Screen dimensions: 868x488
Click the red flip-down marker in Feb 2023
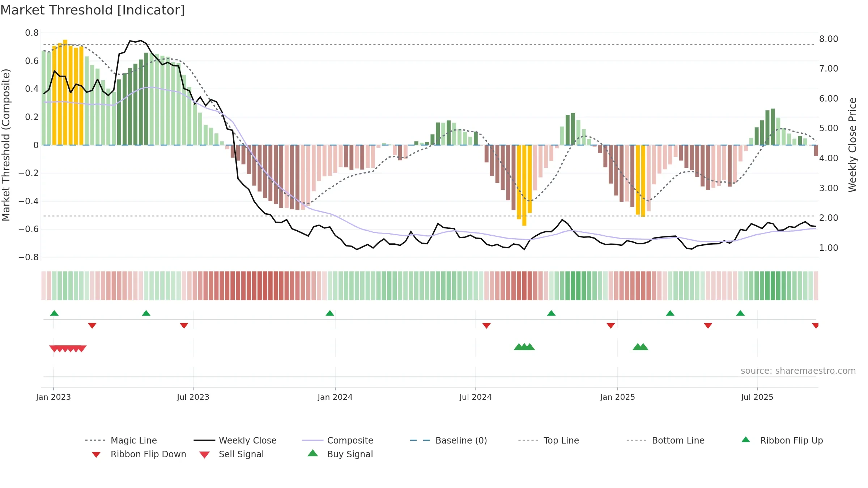tap(92, 326)
